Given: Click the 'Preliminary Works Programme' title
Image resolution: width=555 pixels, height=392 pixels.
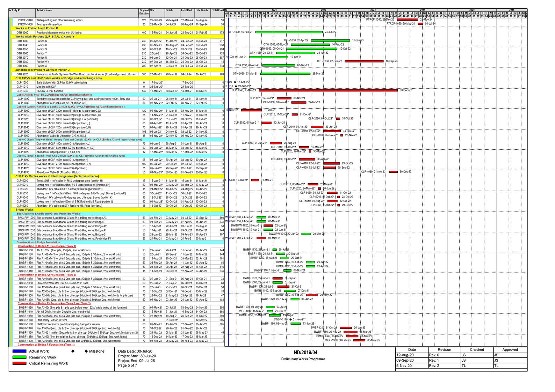Looking at the screenshot, I should point(303,359).
